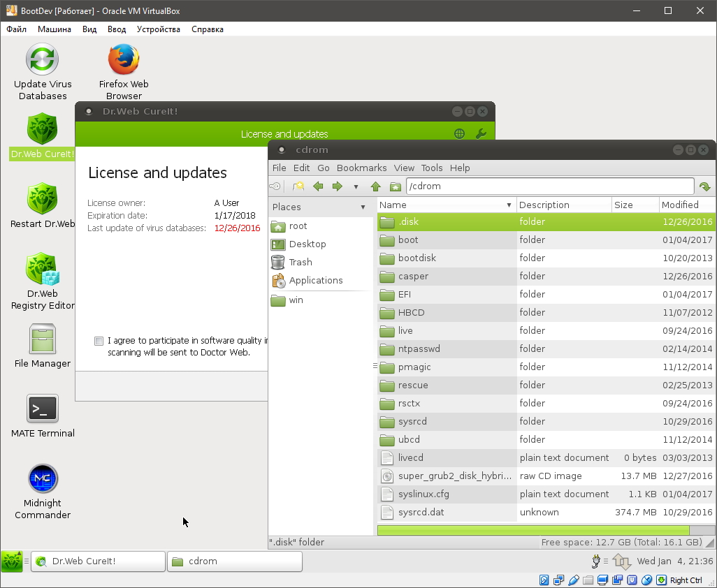Click VirtualBox display status icon

pyautogui.click(x=602, y=580)
